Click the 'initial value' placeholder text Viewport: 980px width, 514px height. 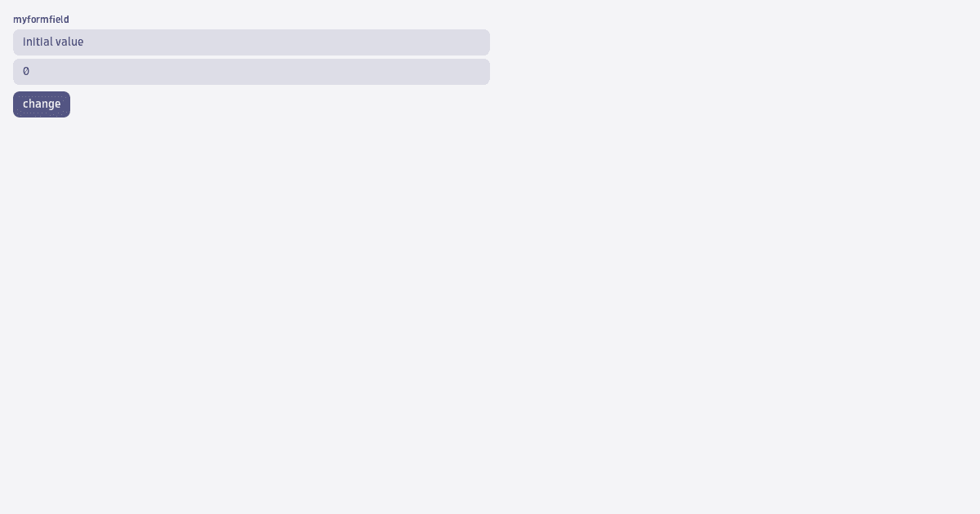pyautogui.click(x=53, y=42)
